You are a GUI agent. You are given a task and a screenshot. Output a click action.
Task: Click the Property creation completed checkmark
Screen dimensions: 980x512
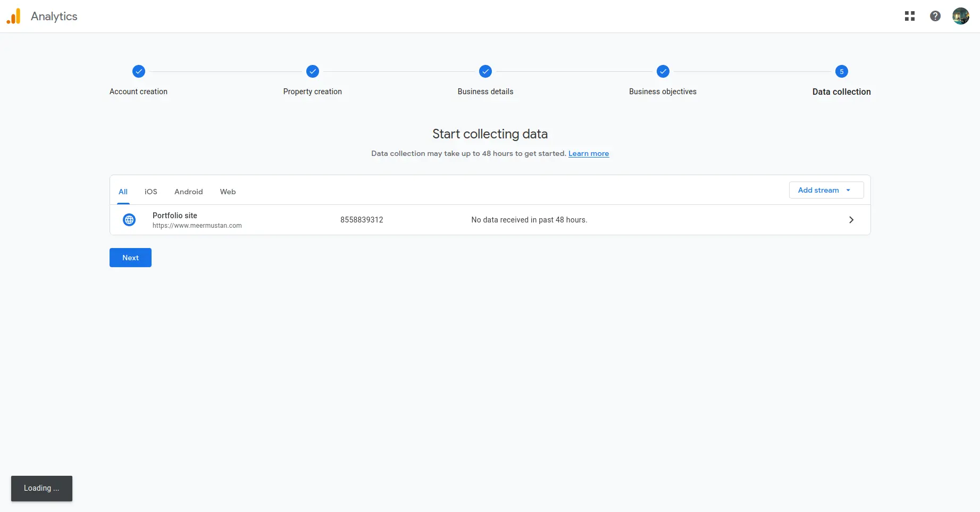coord(312,71)
